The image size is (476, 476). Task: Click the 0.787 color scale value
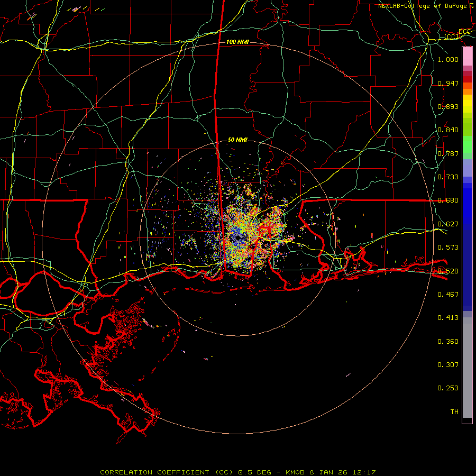(448, 153)
